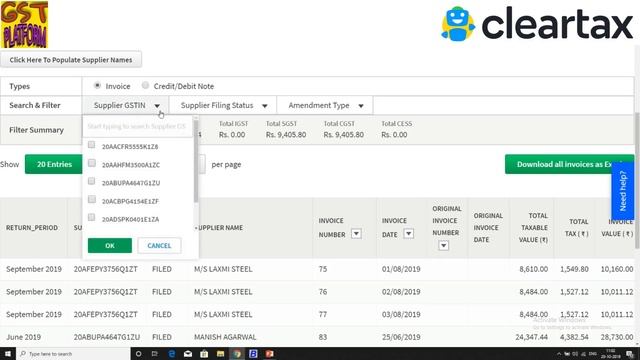The height and width of the screenshot is (360, 640).
Task: Open PowerPoint from the taskbar
Action: [269, 354]
